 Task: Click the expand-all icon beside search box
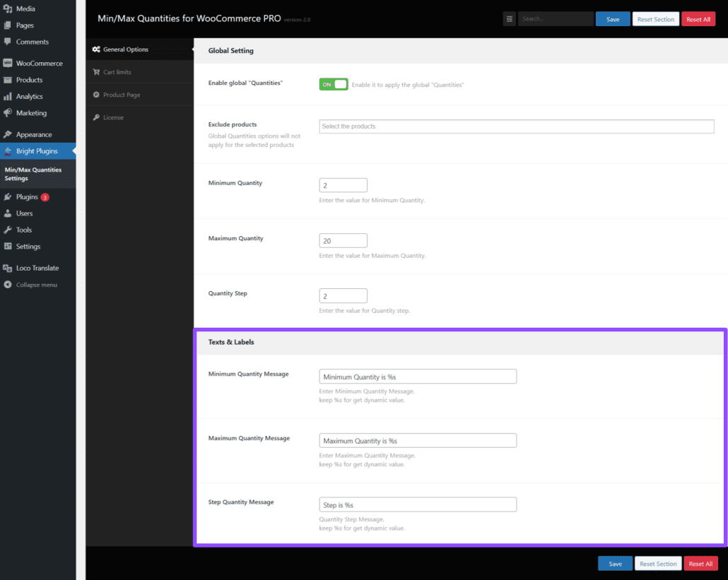(x=509, y=19)
